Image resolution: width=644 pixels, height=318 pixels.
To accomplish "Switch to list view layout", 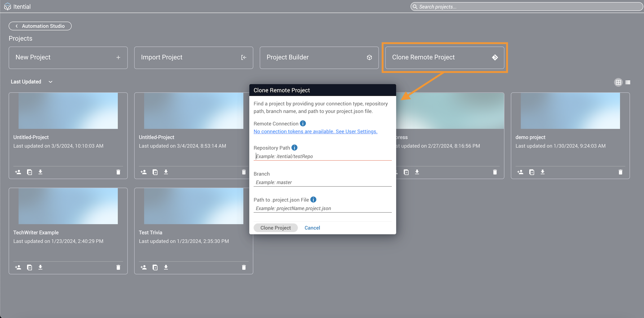I will point(628,82).
